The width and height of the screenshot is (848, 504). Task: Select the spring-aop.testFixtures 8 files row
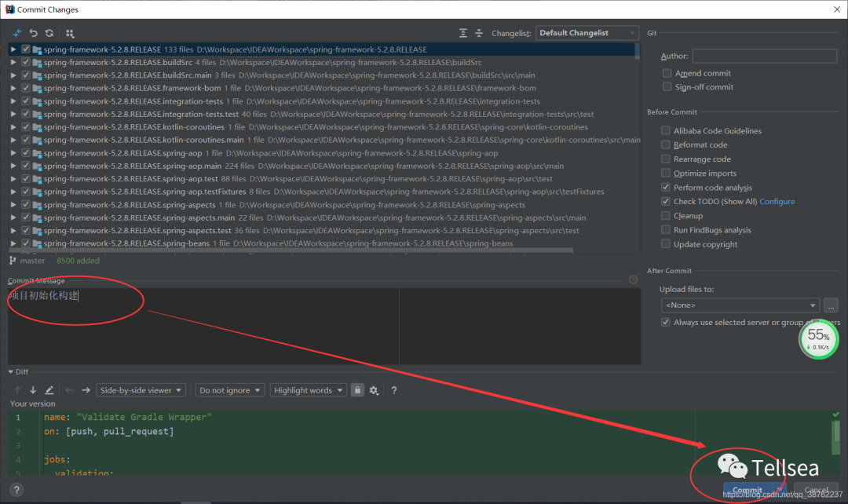pyautogui.click(x=324, y=192)
